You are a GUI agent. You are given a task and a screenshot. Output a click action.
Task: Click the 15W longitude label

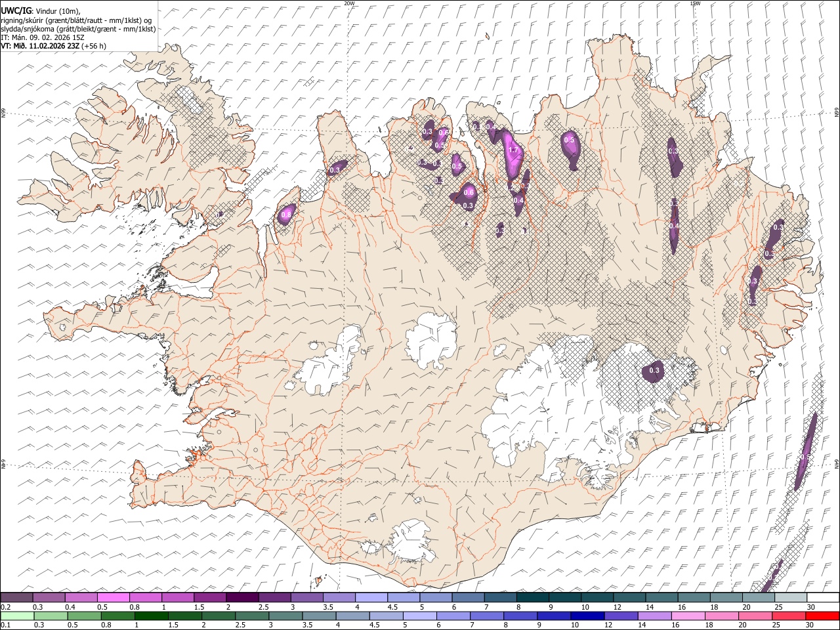(x=695, y=3)
